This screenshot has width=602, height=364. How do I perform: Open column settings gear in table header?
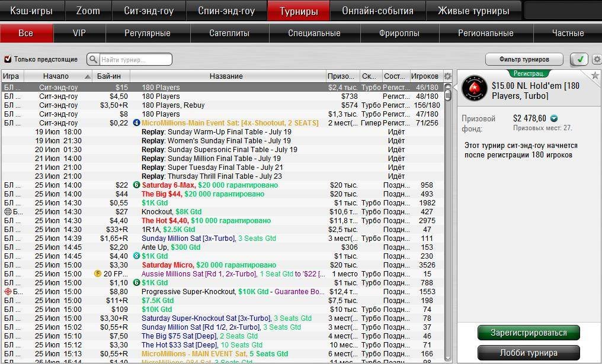click(x=448, y=76)
